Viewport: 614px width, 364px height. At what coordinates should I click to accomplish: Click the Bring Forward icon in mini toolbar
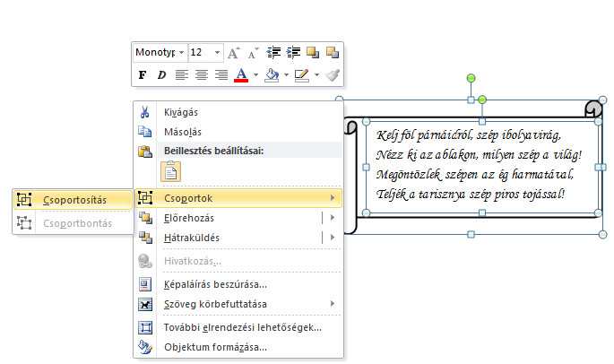coord(313,53)
